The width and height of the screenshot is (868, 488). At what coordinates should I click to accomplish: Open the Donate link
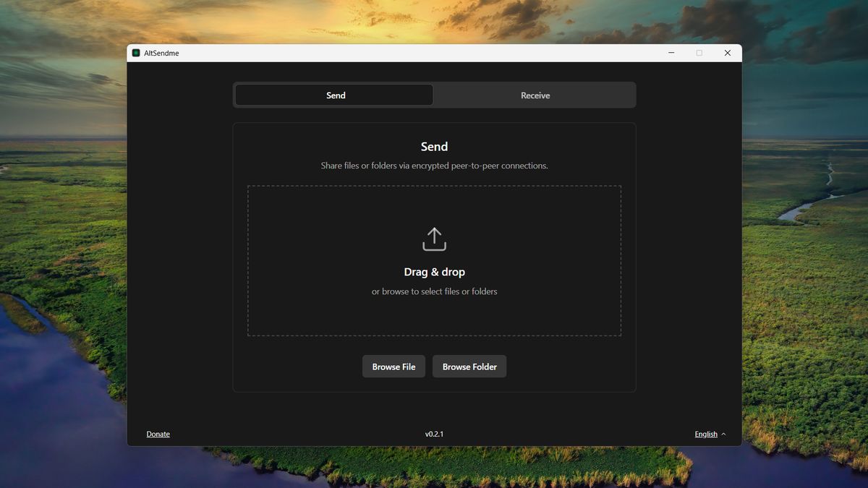[x=158, y=434]
